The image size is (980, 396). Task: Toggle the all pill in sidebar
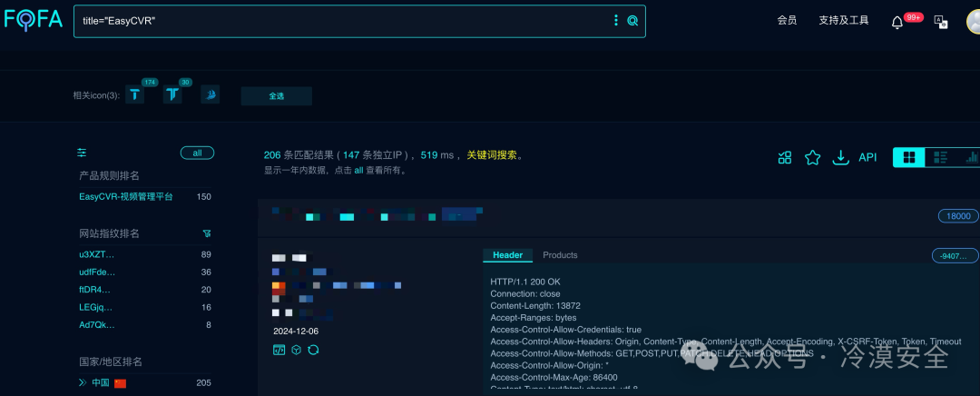coord(198,153)
